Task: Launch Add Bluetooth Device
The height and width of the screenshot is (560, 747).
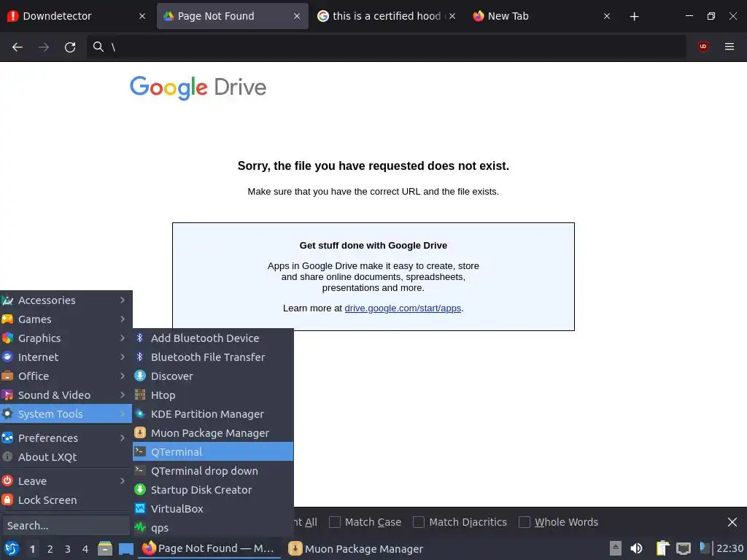Action: (x=213, y=338)
